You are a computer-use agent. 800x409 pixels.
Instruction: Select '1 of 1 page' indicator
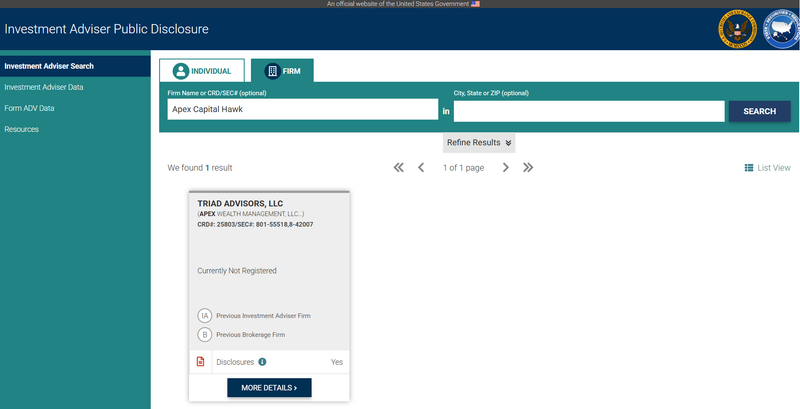pos(463,168)
